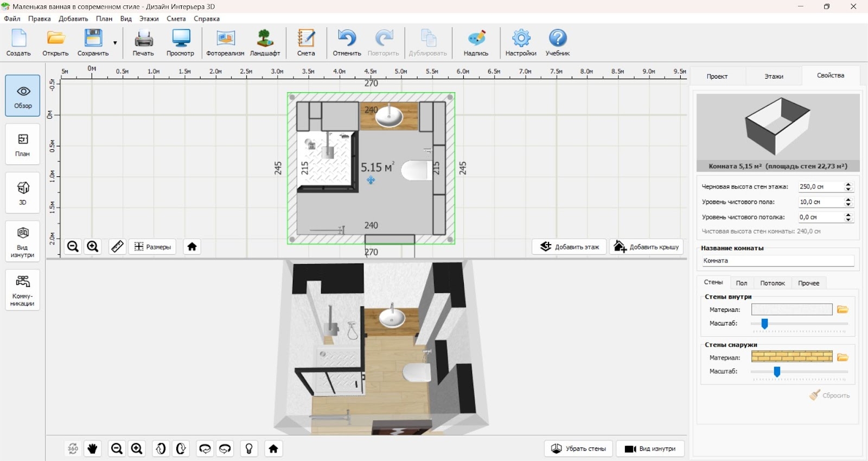Browse inner wall material folder icon
Viewport: 868px width, 461px height.
pos(843,310)
